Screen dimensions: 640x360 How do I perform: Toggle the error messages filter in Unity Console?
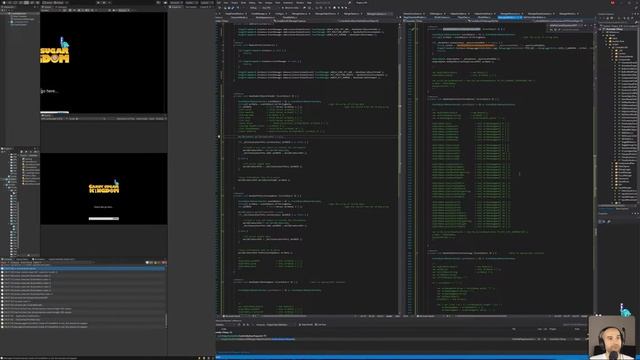click(x=164, y=262)
